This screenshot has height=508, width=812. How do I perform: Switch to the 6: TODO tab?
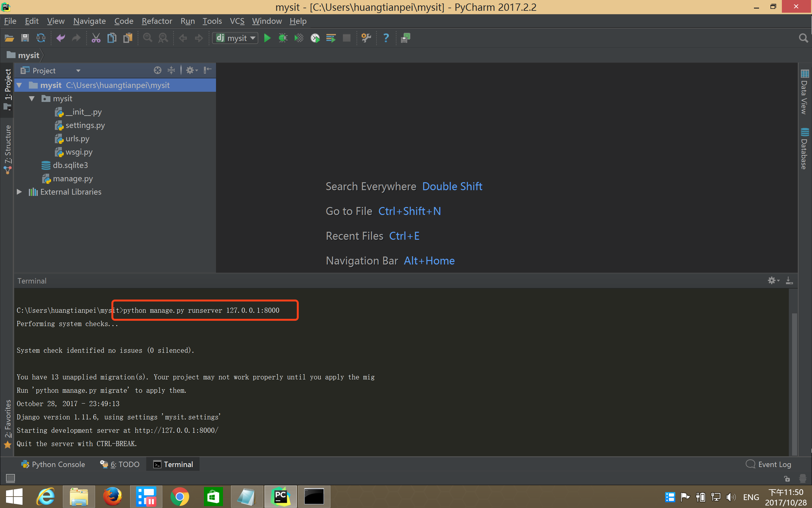point(120,464)
